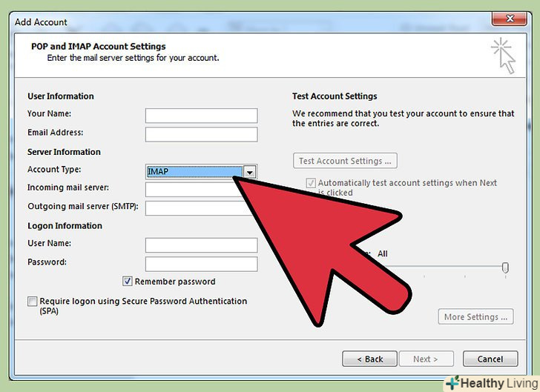Toggle Automatically test account settings checkbox

coord(311,183)
